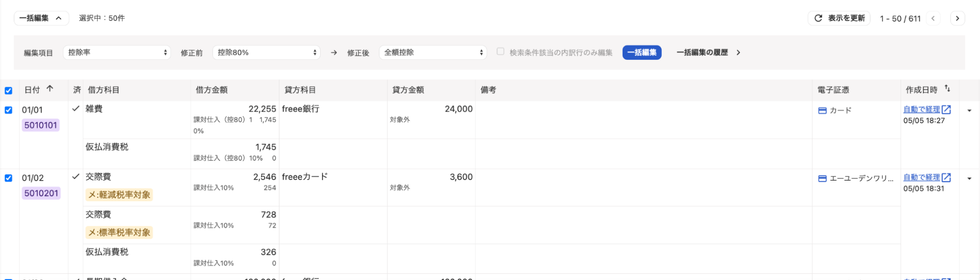Click the card icon next to エーユーデンワリ

[x=823, y=179]
